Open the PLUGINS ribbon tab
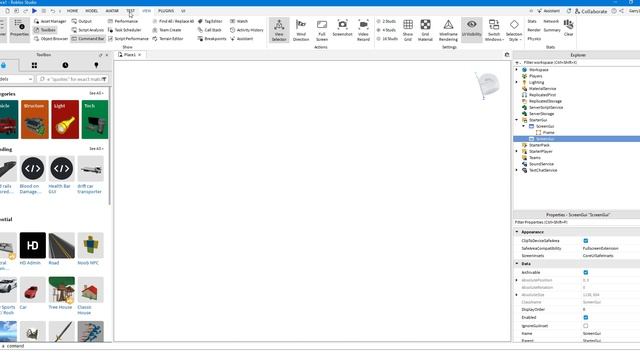 tap(166, 11)
